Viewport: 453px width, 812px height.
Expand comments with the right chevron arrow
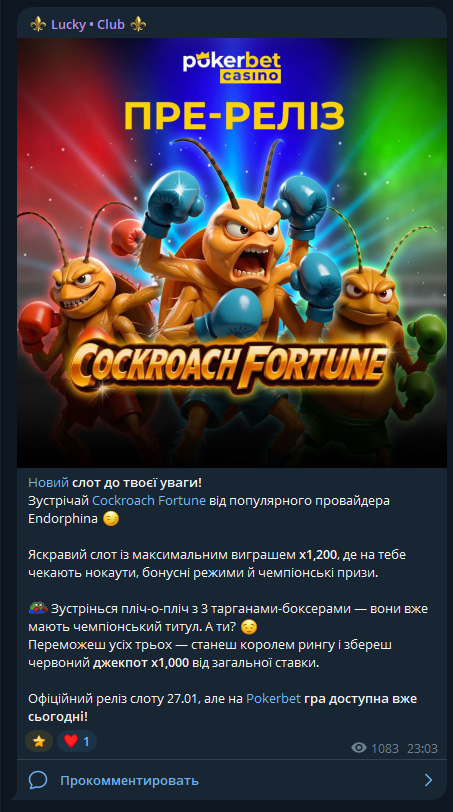click(x=428, y=780)
